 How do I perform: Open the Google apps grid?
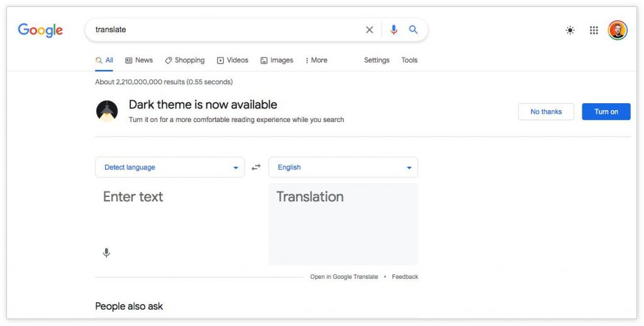pyautogui.click(x=594, y=30)
